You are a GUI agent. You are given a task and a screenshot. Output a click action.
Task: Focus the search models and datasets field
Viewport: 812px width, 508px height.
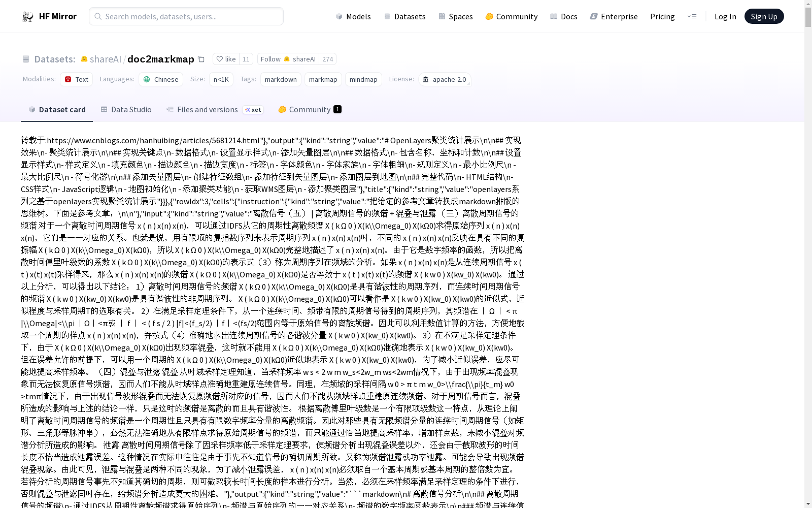point(186,16)
